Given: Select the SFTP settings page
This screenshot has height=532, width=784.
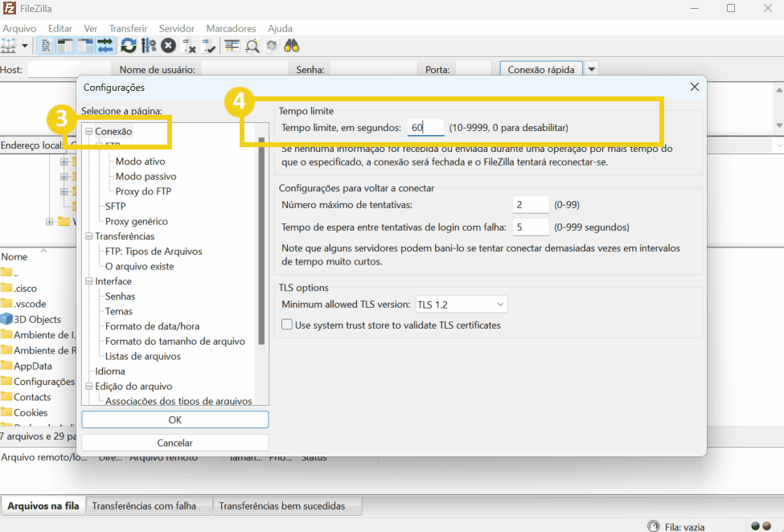Looking at the screenshot, I should click(116, 207).
